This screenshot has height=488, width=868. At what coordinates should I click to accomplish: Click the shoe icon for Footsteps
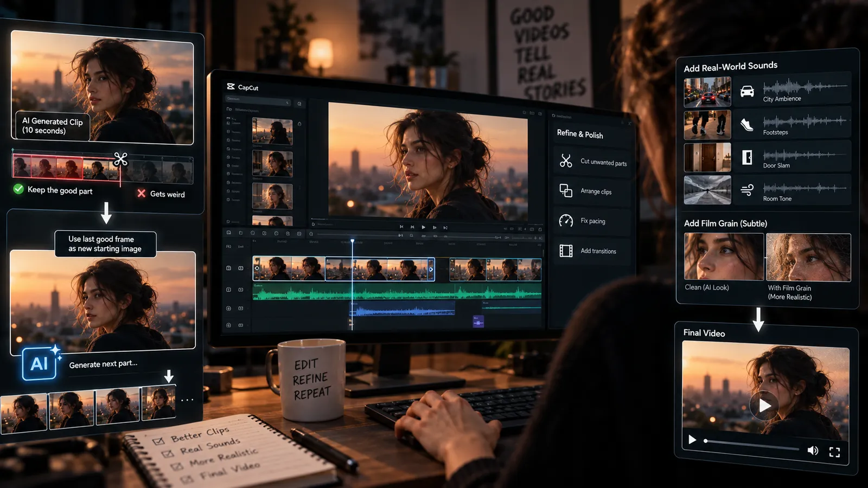747,125
